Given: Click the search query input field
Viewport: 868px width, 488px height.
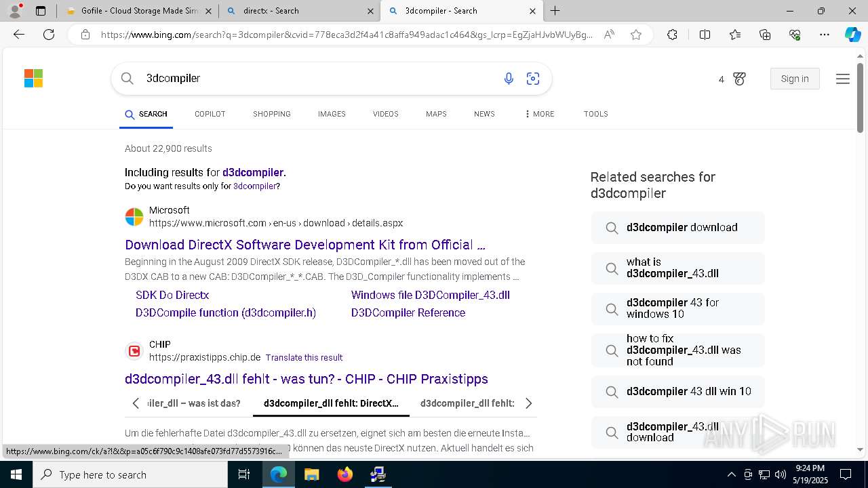Looking at the screenshot, I should click(x=319, y=79).
